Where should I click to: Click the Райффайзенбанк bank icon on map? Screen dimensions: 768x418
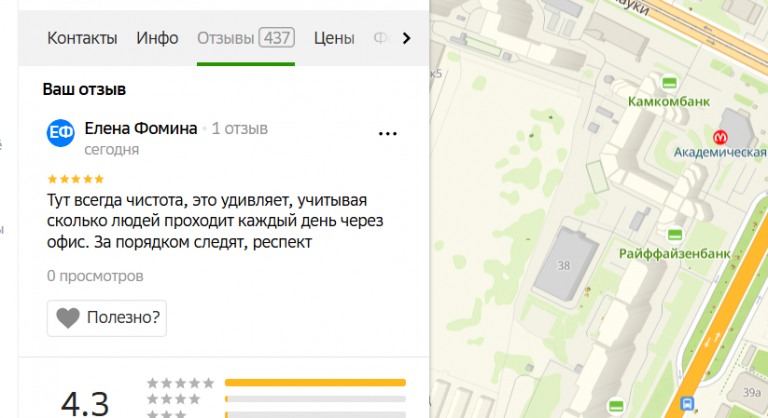pyautogui.click(x=675, y=235)
